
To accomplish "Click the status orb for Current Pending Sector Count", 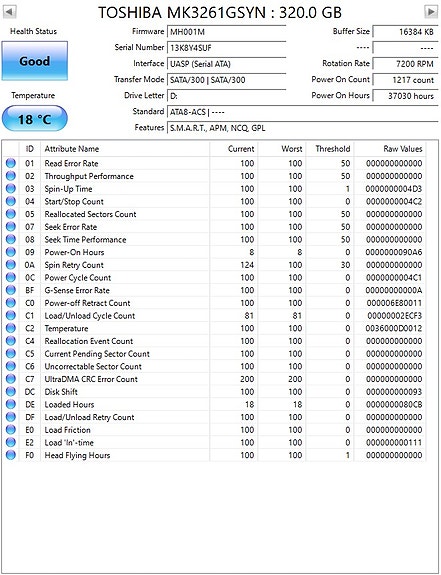I will [11, 354].
